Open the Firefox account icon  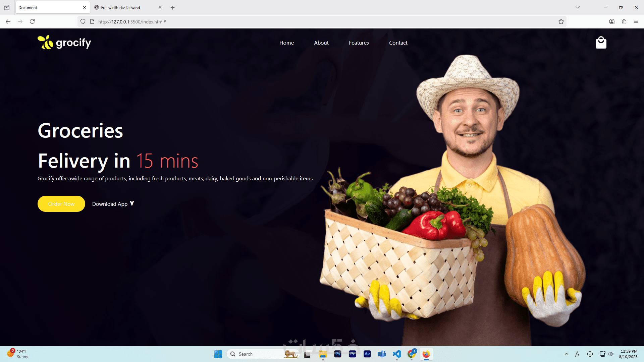(612, 21)
